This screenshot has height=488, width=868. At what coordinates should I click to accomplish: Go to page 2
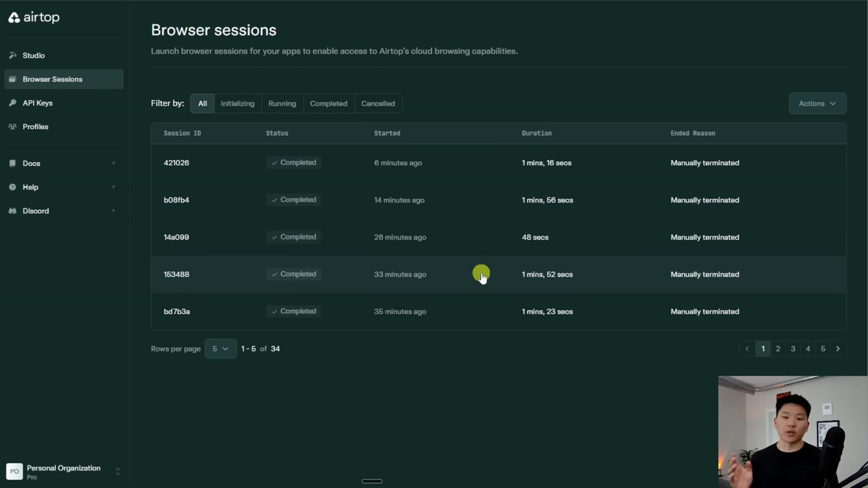point(778,349)
